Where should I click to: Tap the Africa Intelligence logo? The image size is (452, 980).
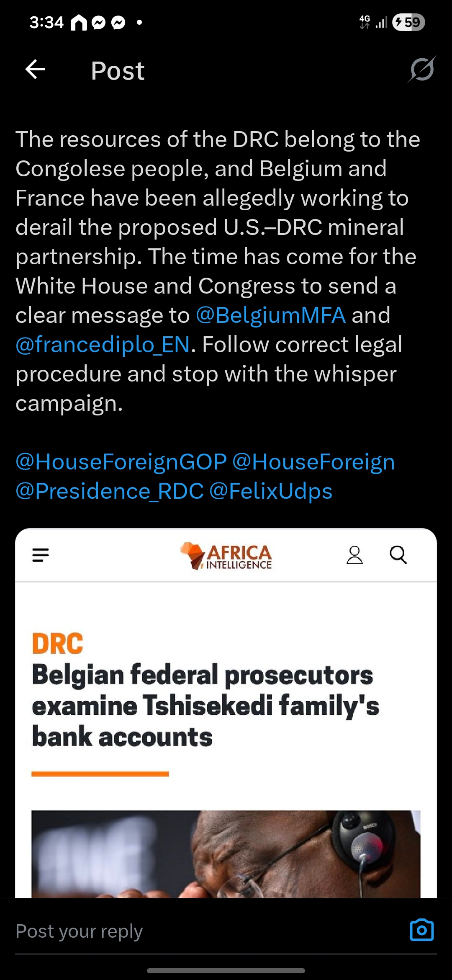[226, 556]
